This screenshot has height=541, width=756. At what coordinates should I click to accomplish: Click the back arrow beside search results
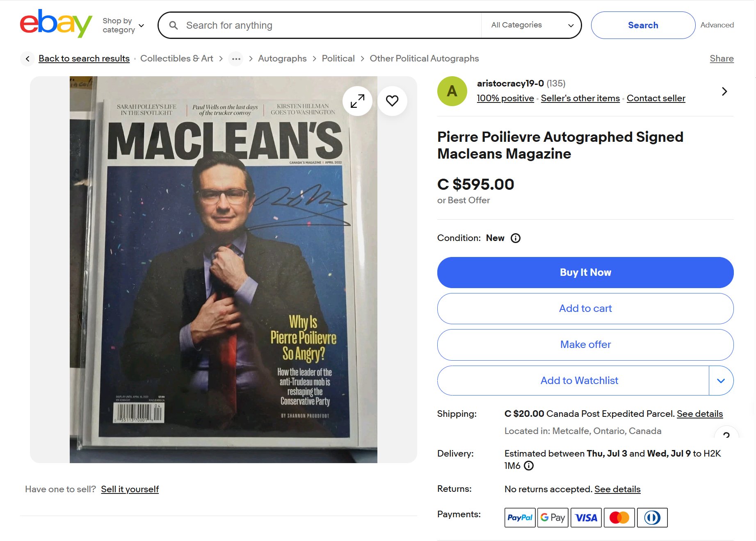click(27, 59)
